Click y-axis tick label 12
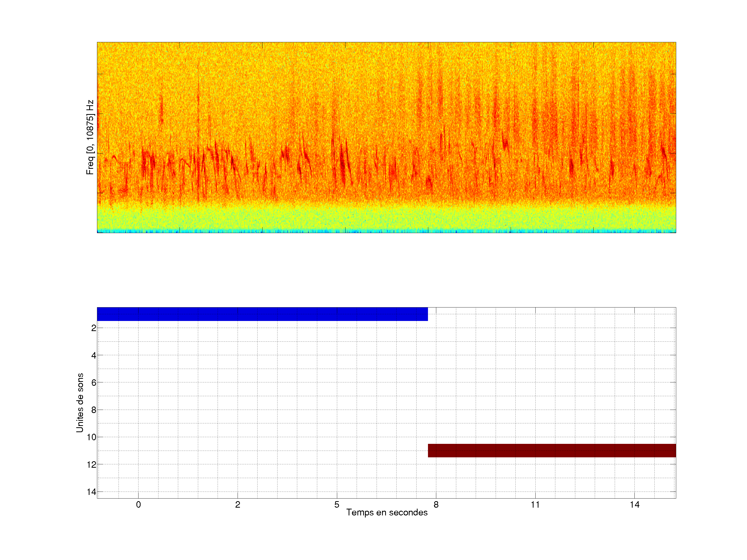The width and height of the screenshot is (747, 560). click(92, 465)
